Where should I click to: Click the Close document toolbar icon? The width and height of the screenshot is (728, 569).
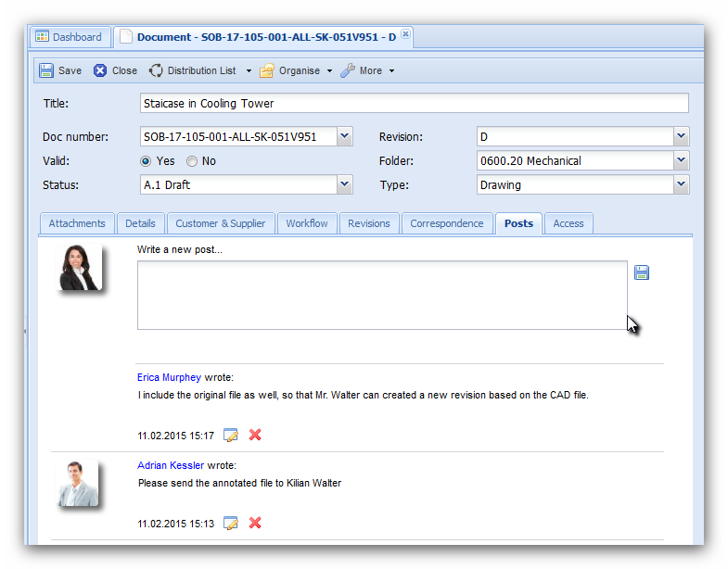(100, 70)
